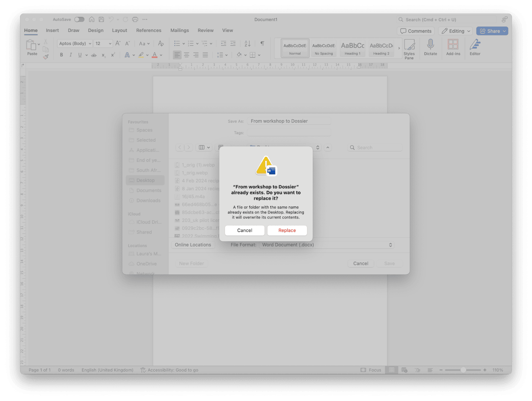Enable centered text alignment
This screenshot has width=532, height=401.
187,55
